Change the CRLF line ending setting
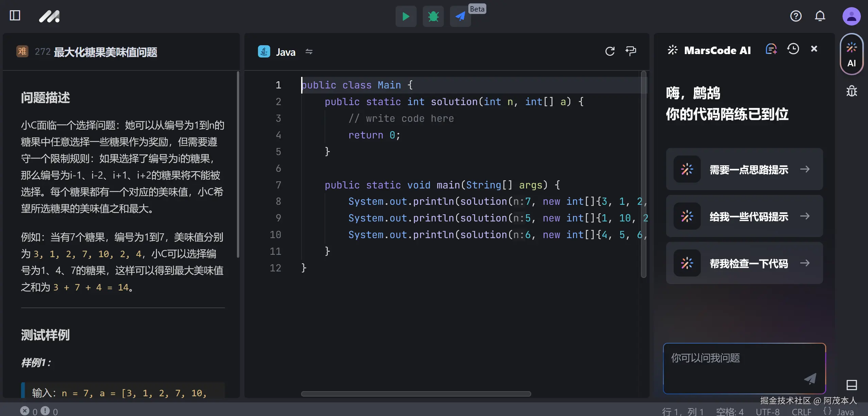The height and width of the screenshot is (416, 868). point(801,412)
